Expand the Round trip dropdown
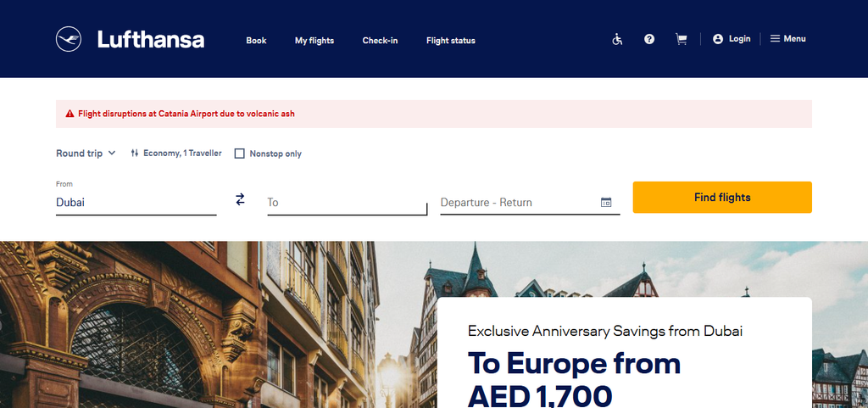 tap(86, 154)
